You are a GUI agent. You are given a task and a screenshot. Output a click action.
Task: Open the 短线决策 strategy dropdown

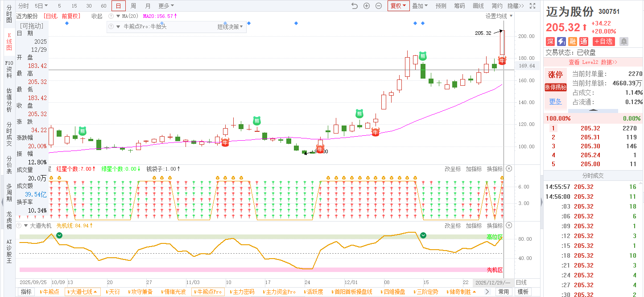(x=230, y=27)
